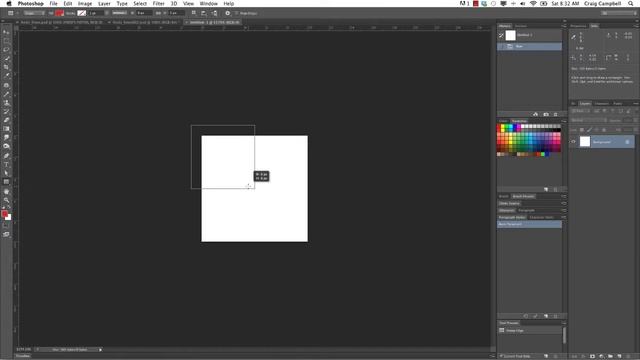Select the Eraser tool
The image size is (640, 360).
(6, 120)
